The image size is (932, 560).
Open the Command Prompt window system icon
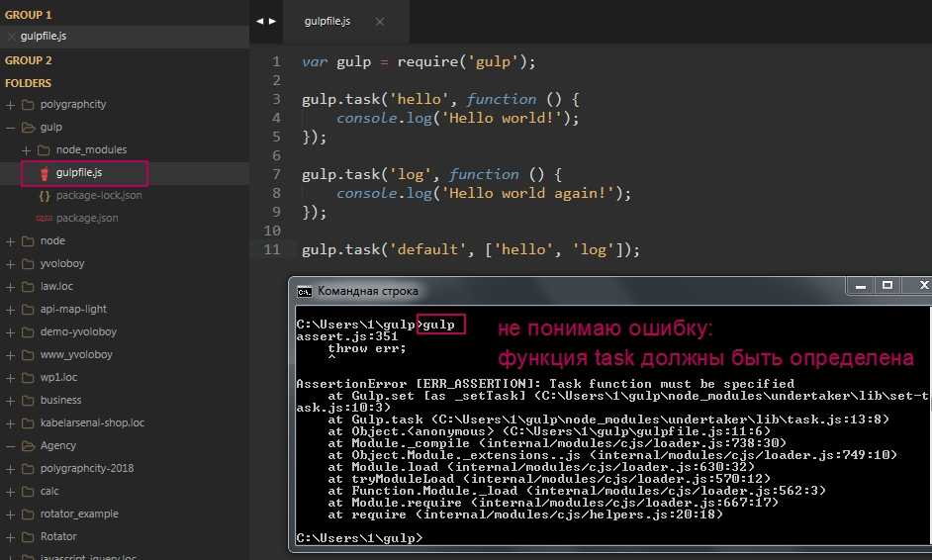[x=305, y=291]
